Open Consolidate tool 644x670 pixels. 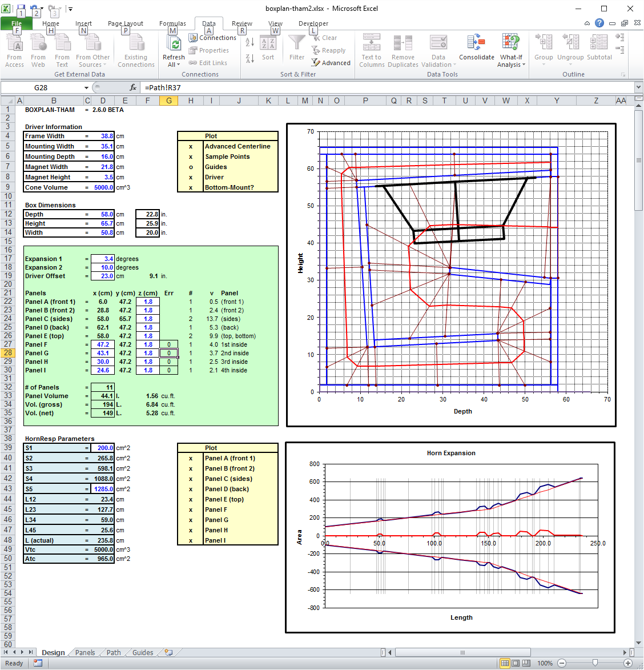coord(477,48)
